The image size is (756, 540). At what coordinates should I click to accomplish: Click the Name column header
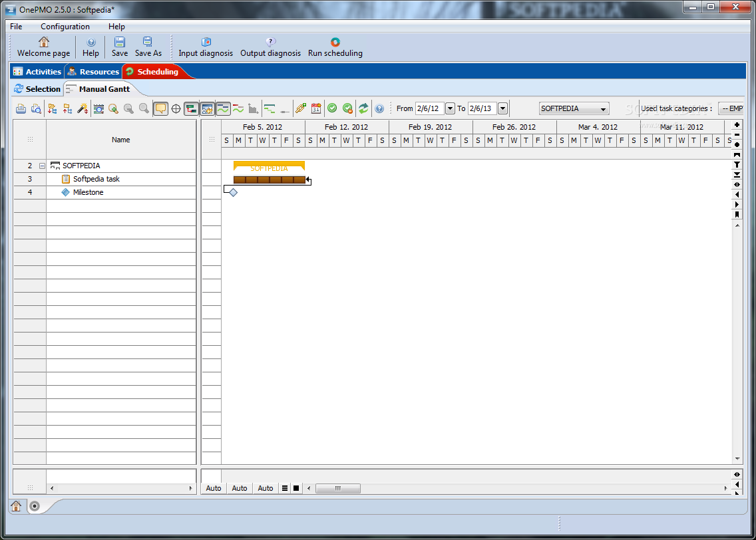[121, 140]
